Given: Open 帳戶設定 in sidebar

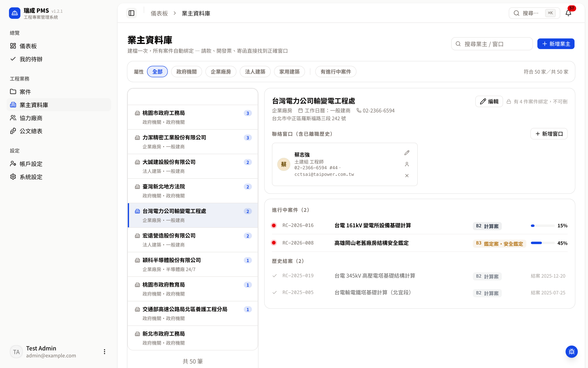Looking at the screenshot, I should 59,164.
